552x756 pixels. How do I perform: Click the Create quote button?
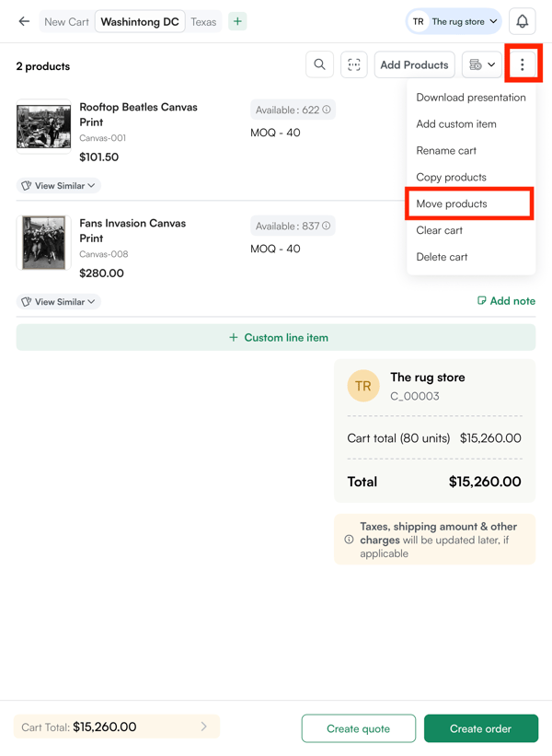pyautogui.click(x=358, y=727)
